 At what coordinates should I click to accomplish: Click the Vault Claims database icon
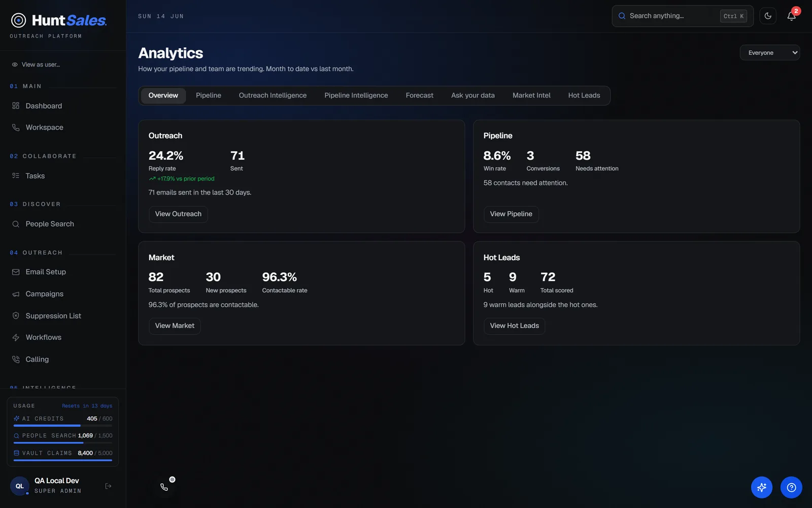tap(16, 453)
